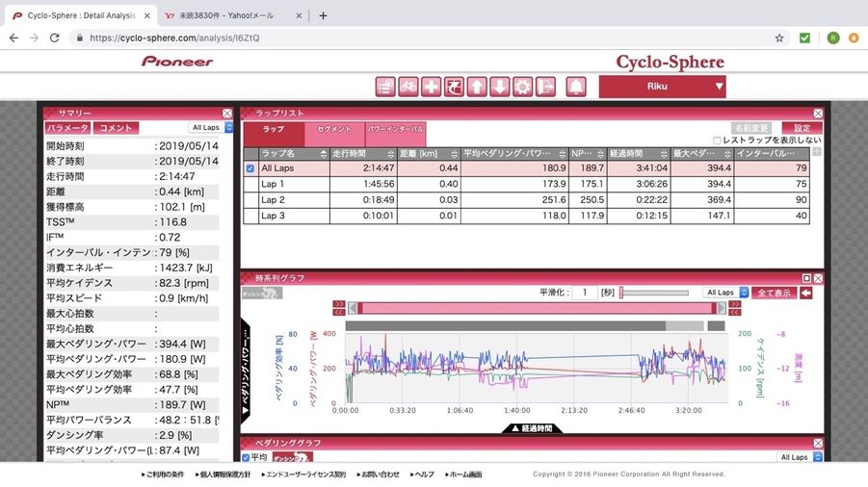Click the bicycle icon in the toolbar

click(408, 87)
